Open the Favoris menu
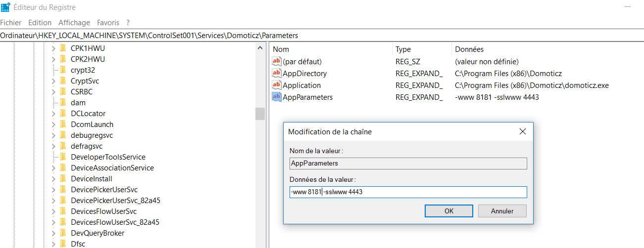The image size is (644, 248). [108, 23]
